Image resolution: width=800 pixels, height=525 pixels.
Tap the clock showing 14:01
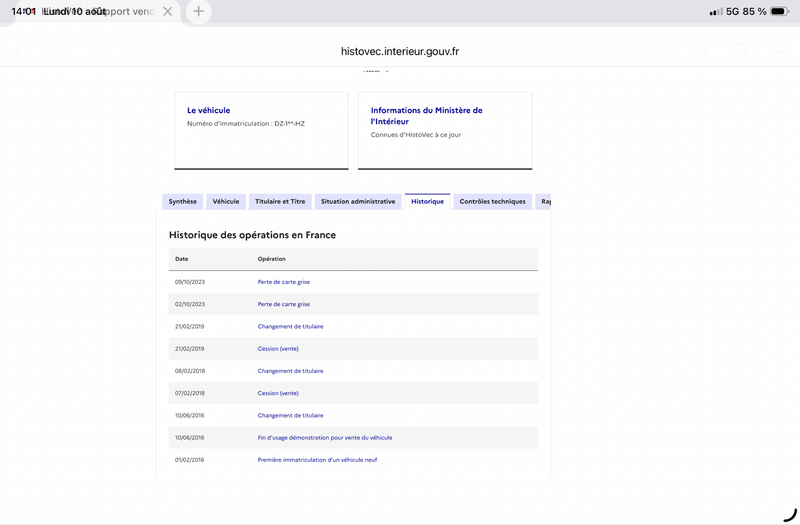tap(23, 11)
